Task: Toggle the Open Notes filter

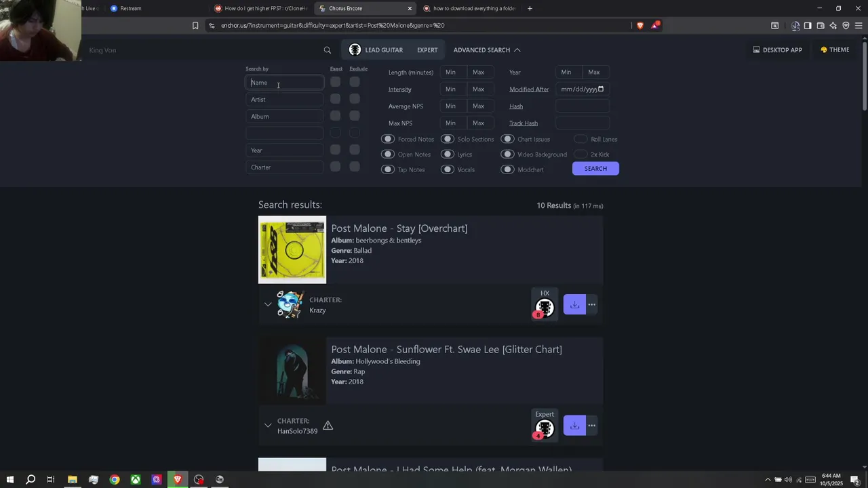Action: (388, 155)
